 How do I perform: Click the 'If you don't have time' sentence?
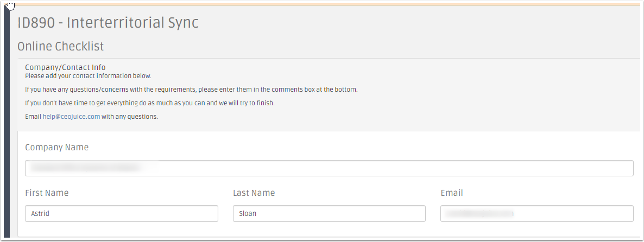(150, 103)
